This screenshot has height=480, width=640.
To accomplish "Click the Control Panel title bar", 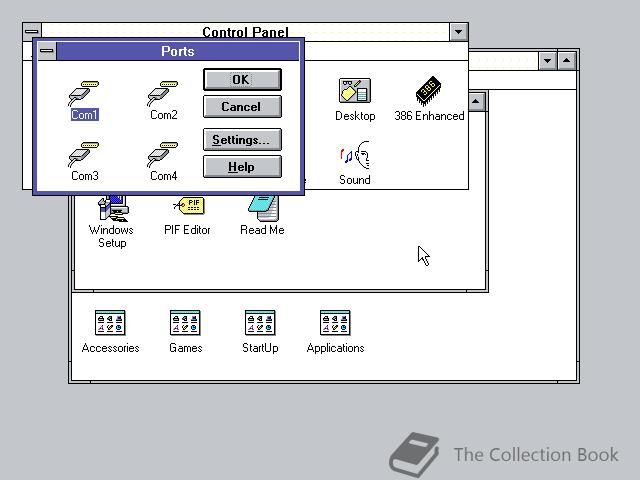I will (x=245, y=31).
